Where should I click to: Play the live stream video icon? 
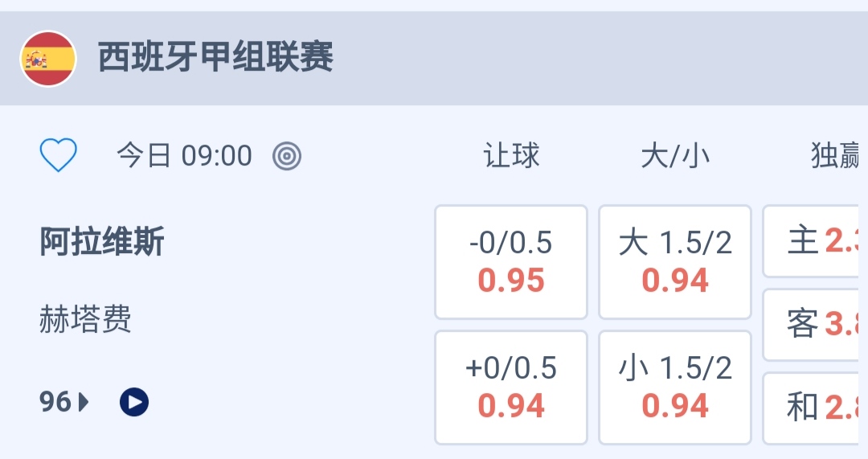[134, 401]
